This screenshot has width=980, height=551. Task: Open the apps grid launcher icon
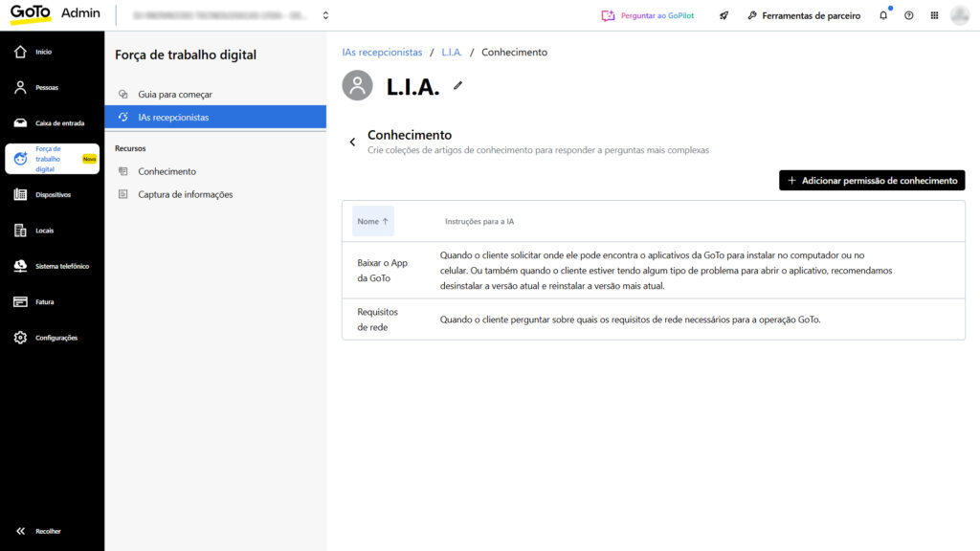934,15
